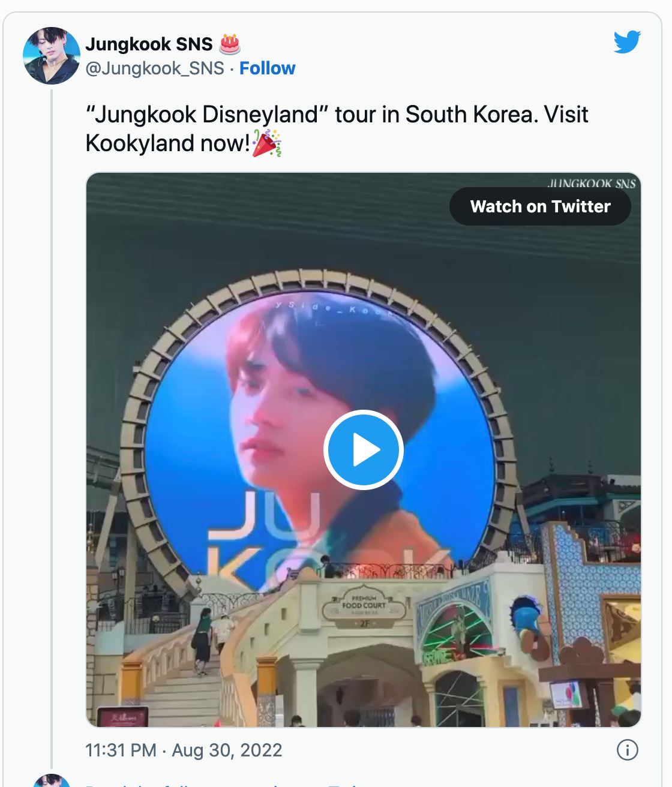Click the info (i) icon near the timestamp
The image size is (672, 787).
628,750
